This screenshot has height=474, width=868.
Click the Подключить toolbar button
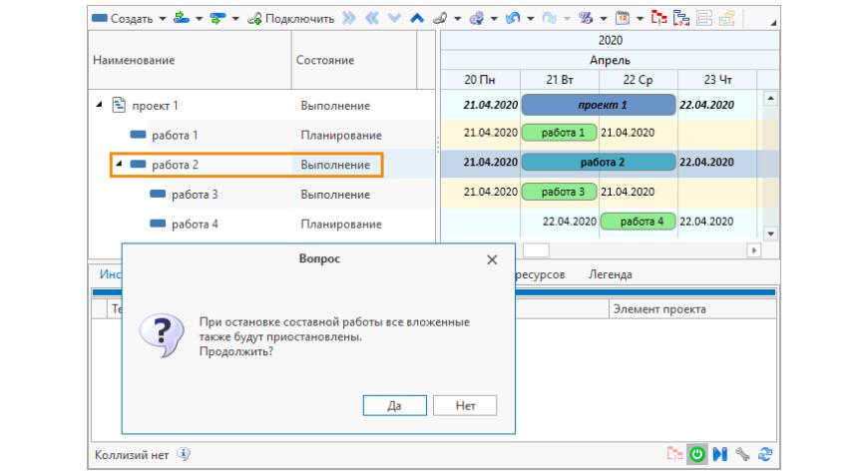coord(291,18)
